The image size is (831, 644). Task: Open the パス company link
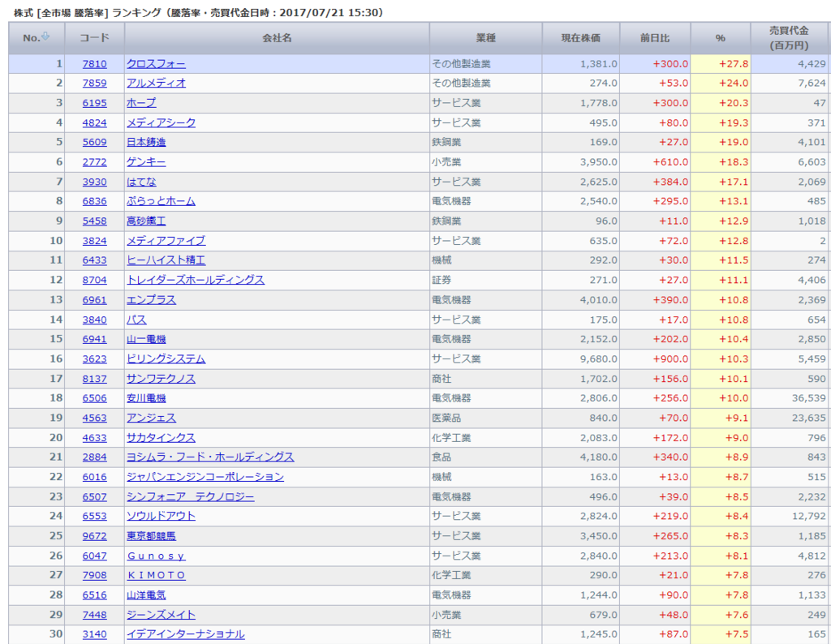click(136, 320)
